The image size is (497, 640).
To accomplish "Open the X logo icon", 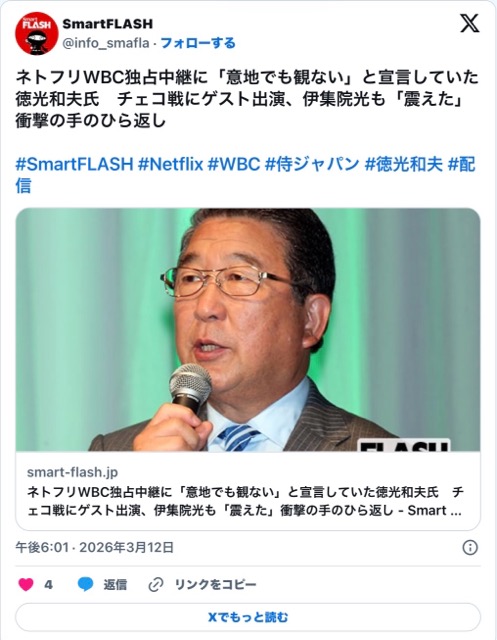I will (469, 23).
